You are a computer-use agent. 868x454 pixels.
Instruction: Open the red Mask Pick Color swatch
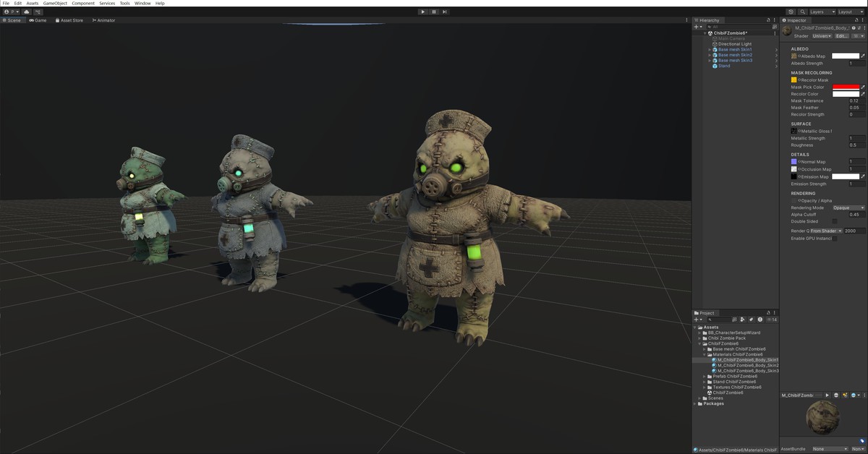coord(846,87)
